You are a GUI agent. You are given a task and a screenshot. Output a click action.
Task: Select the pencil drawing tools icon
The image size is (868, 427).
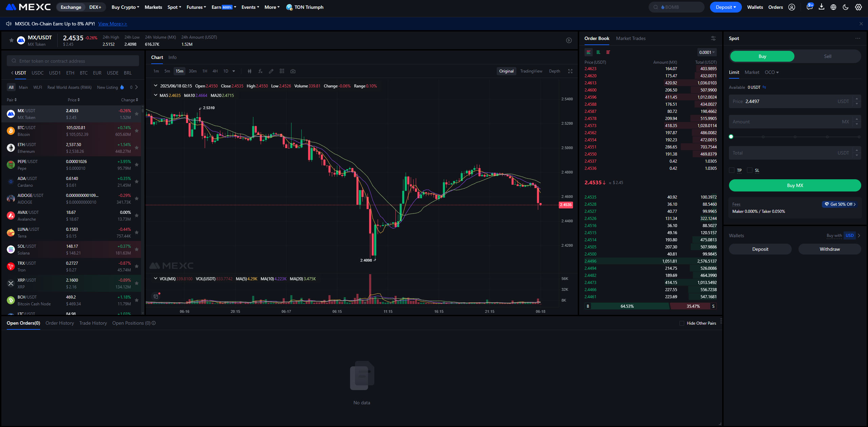[271, 71]
